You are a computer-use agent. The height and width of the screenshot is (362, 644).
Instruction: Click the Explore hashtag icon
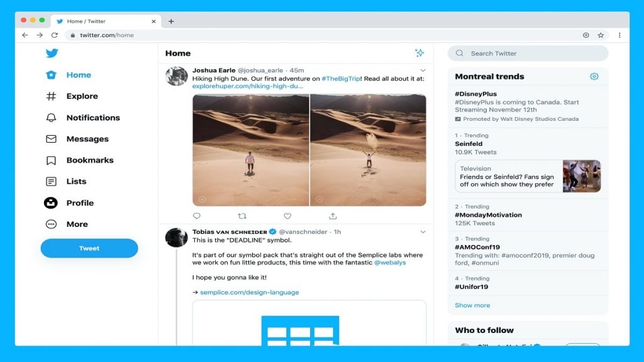pos(52,96)
